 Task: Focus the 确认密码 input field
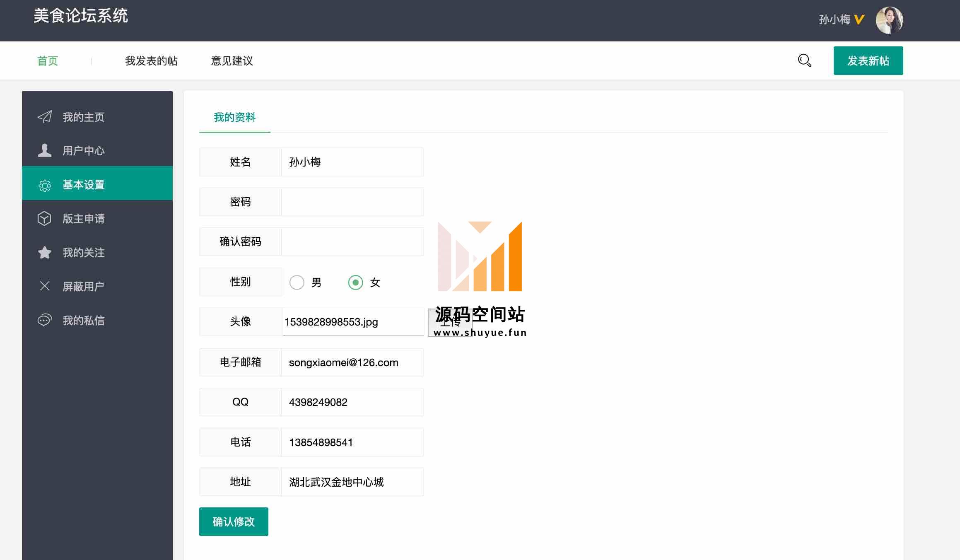[x=352, y=241]
